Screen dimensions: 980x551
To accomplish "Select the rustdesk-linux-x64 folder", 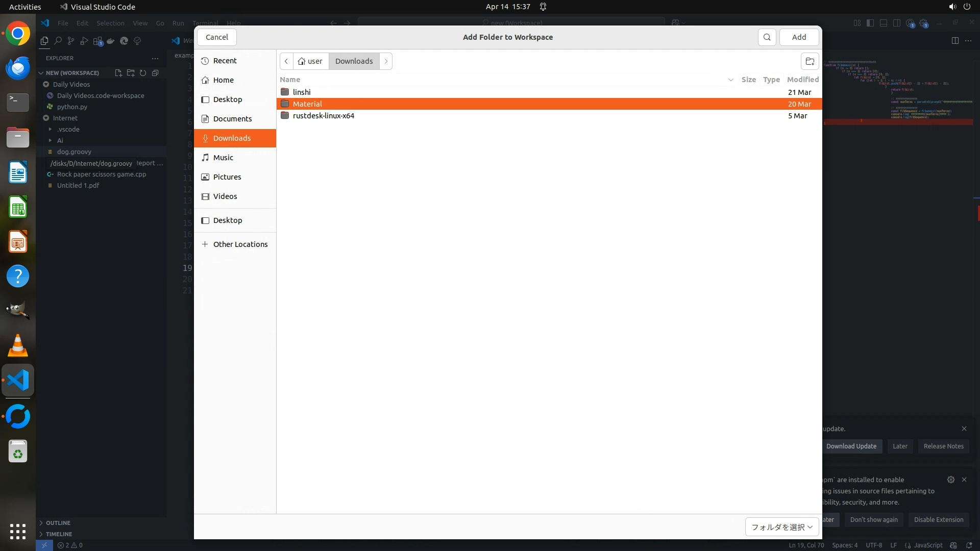I will point(323,116).
